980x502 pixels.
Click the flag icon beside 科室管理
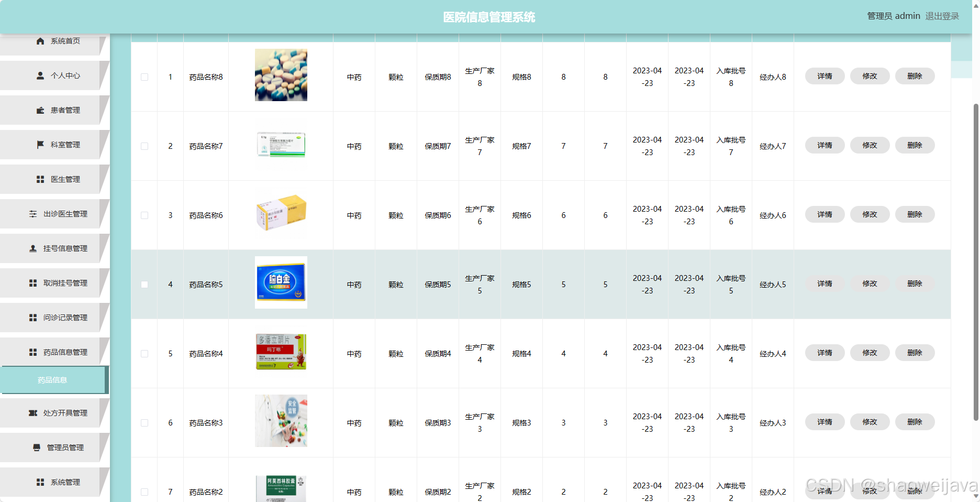click(40, 145)
